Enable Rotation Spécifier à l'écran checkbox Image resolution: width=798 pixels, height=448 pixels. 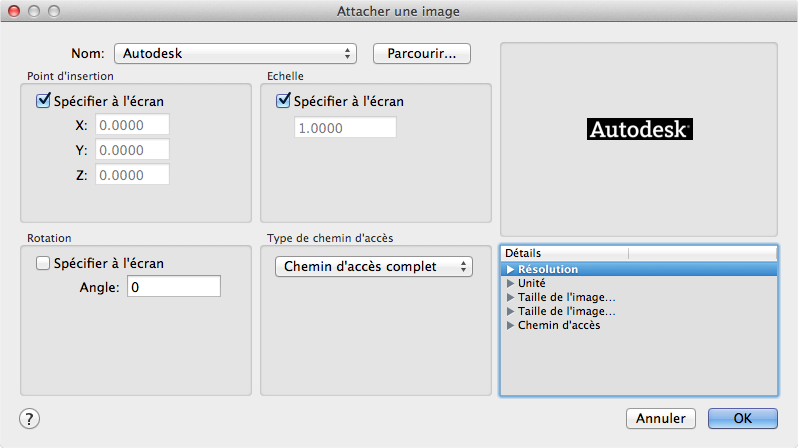43,263
